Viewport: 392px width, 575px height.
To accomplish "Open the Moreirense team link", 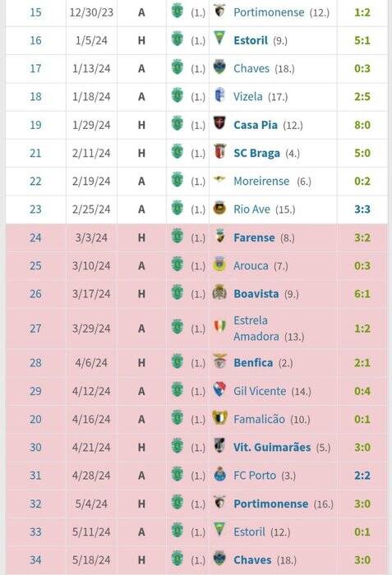I will point(261,182).
